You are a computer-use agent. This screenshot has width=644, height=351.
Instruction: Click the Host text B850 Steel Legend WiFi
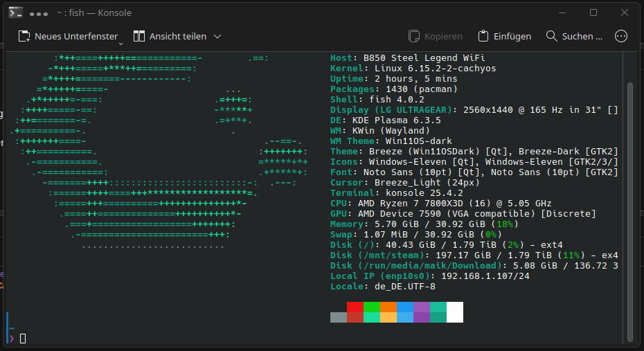coord(424,58)
